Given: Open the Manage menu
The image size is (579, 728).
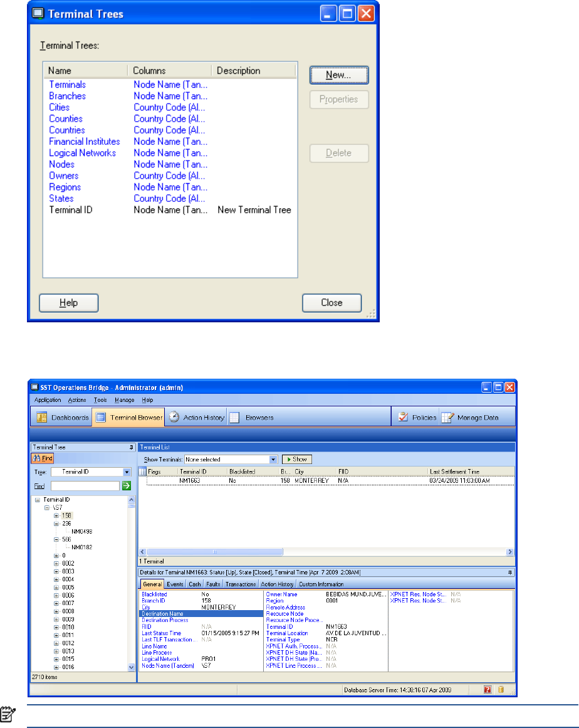Looking at the screenshot, I should [x=124, y=400].
